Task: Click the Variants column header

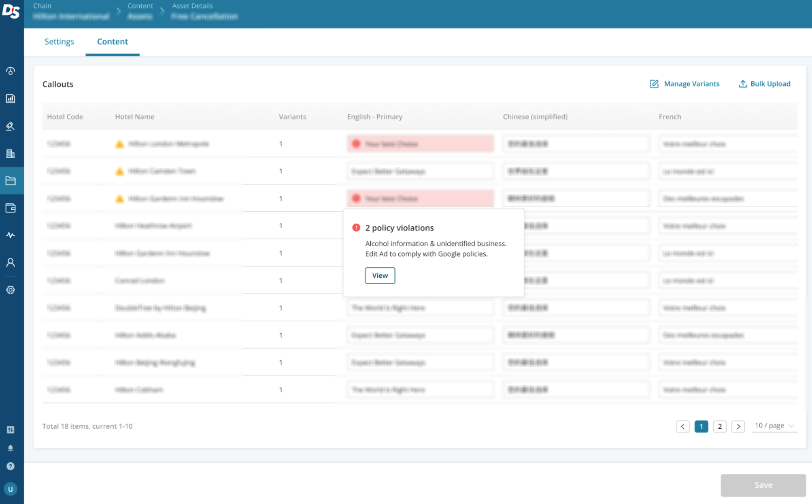Action: coord(293,117)
